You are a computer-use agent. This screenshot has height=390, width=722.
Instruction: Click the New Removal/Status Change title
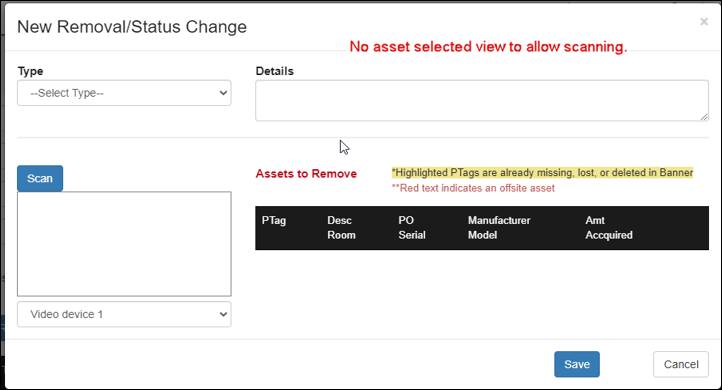click(x=132, y=27)
